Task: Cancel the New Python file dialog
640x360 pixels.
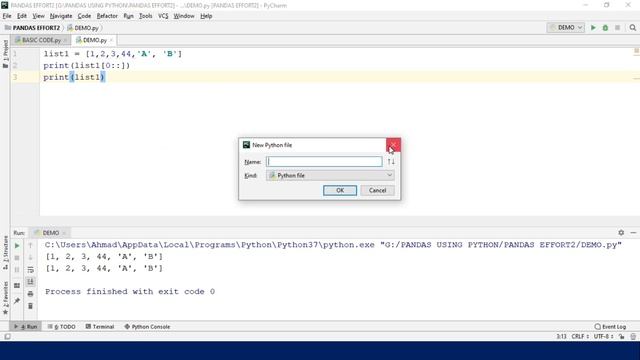Action: coord(377,190)
